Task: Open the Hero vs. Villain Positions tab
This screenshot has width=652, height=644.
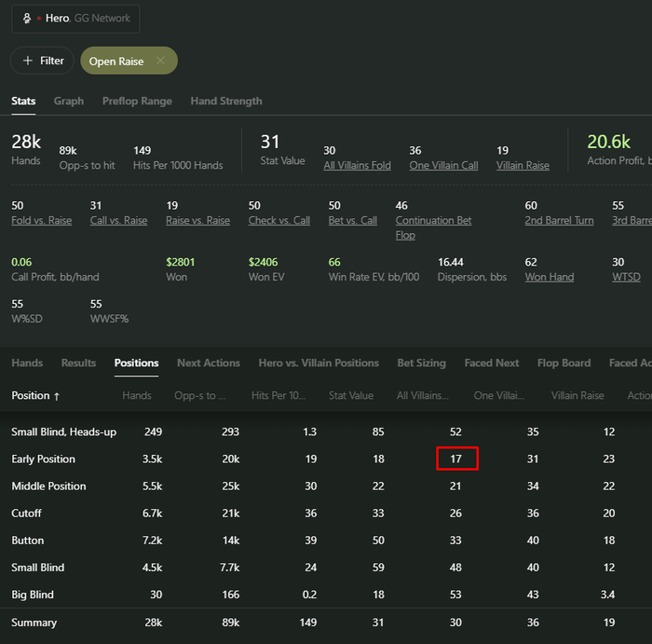Action: tap(319, 363)
